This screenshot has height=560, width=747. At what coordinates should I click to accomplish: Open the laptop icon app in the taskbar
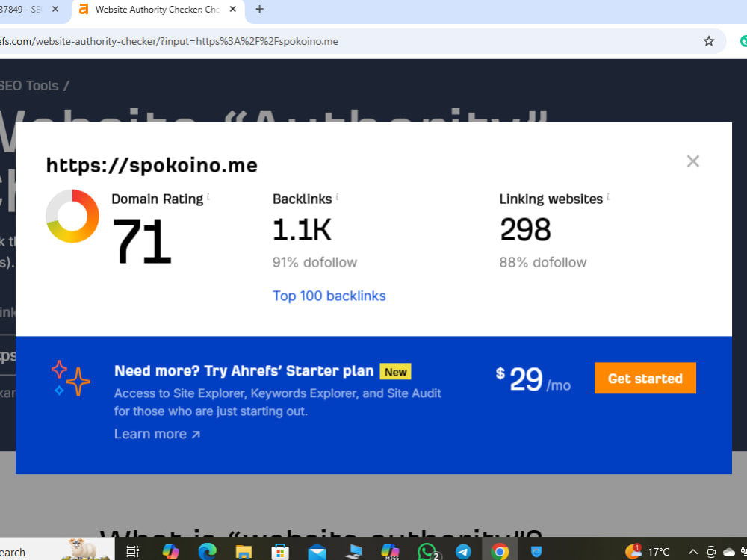click(354, 552)
